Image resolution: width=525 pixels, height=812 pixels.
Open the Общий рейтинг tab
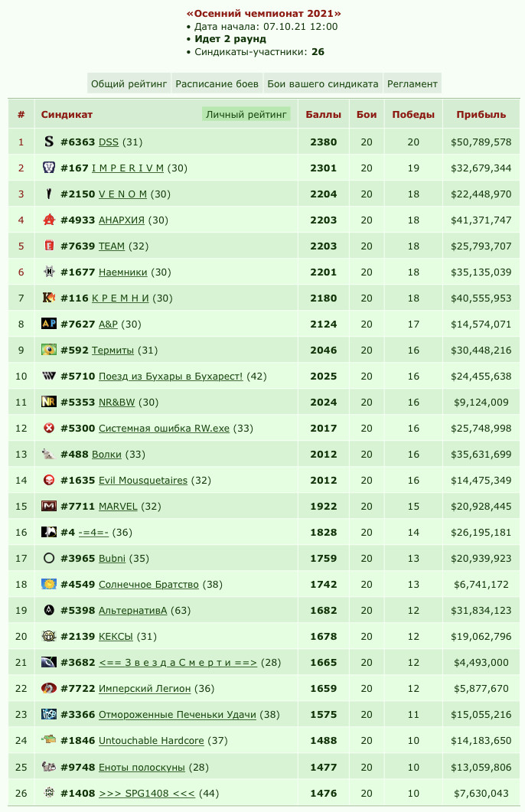(129, 83)
